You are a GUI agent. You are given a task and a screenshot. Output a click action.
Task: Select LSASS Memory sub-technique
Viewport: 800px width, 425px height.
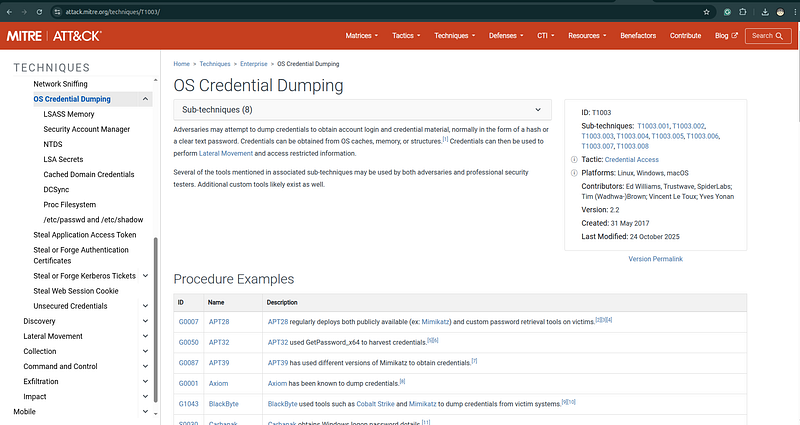pyautogui.click(x=69, y=114)
